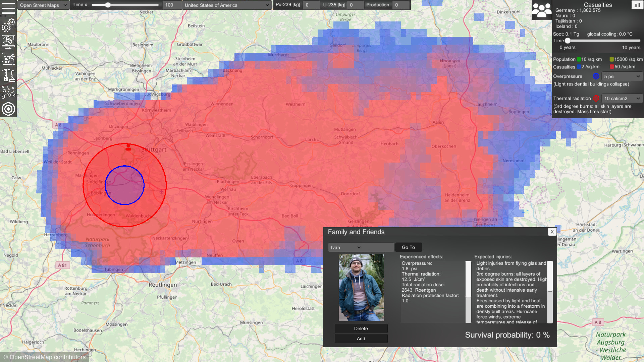Screen dimensions: 644x362
Task: Toggle the 'all' casualties button
Action: pos(637,5)
